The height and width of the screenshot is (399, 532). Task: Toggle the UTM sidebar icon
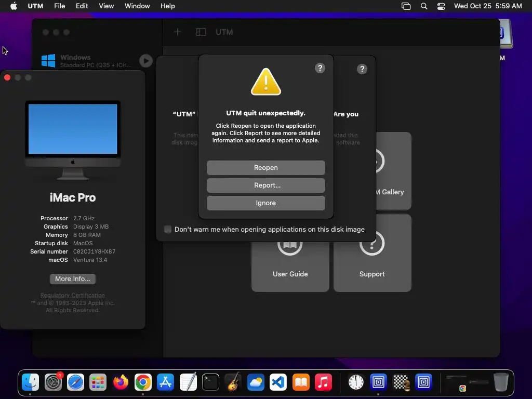(x=201, y=32)
